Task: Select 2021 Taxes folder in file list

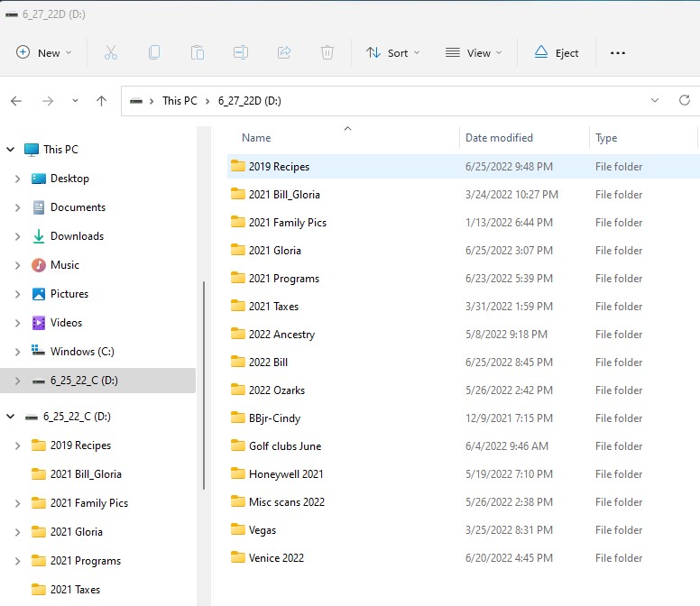Action: [x=273, y=306]
